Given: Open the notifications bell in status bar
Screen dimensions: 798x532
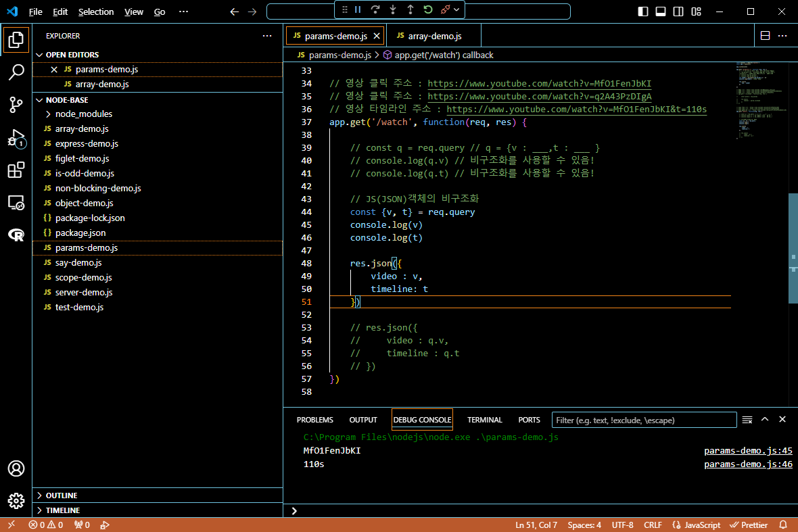Looking at the screenshot, I should [783, 525].
